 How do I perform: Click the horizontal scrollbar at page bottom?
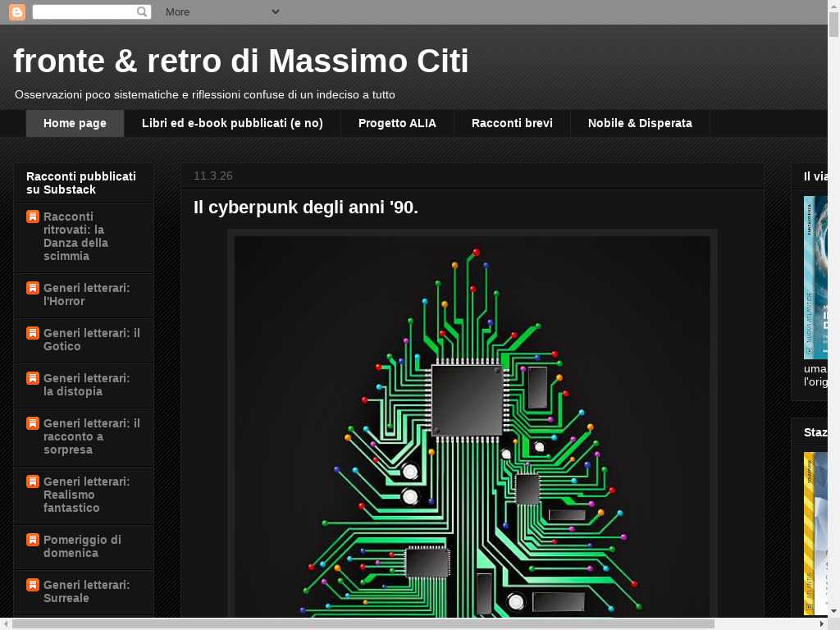(x=363, y=623)
